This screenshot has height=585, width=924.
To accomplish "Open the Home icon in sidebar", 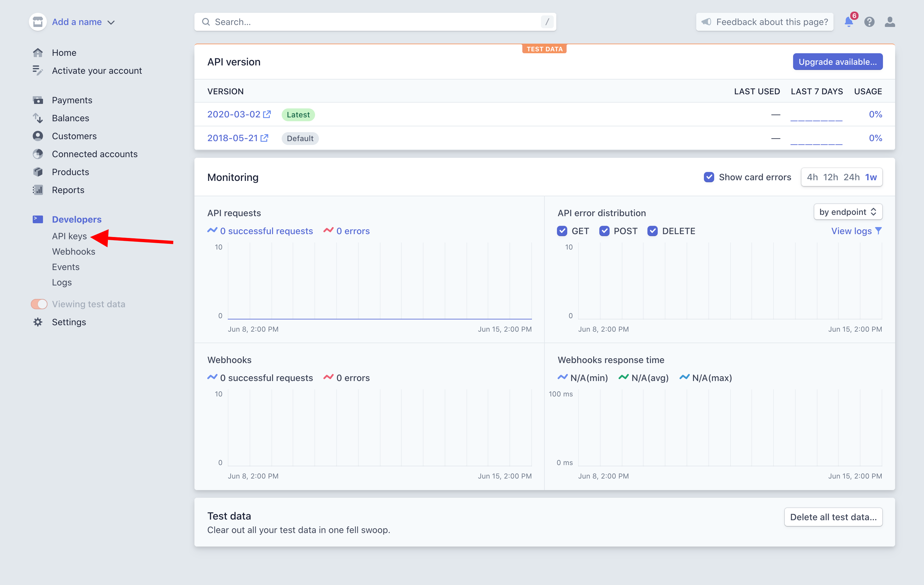I will pos(38,53).
